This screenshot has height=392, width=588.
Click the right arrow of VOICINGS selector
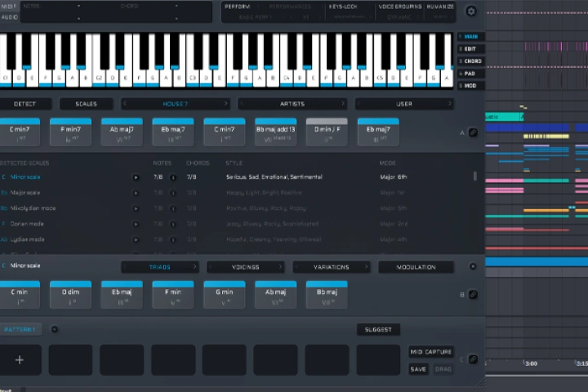[x=280, y=267]
